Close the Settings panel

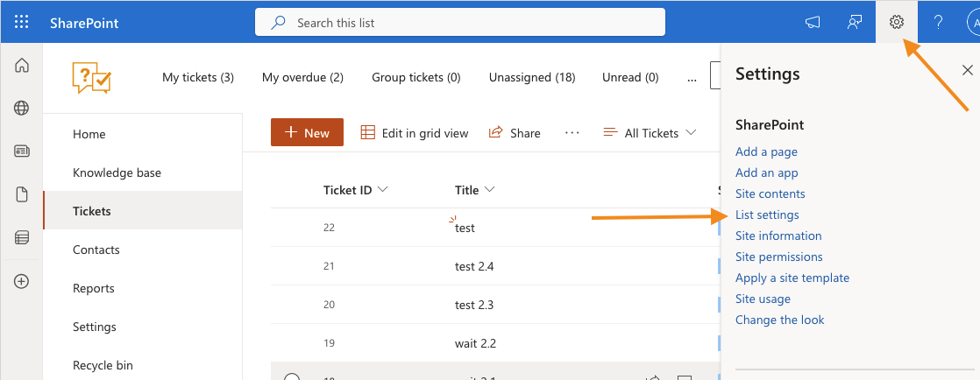click(x=967, y=70)
